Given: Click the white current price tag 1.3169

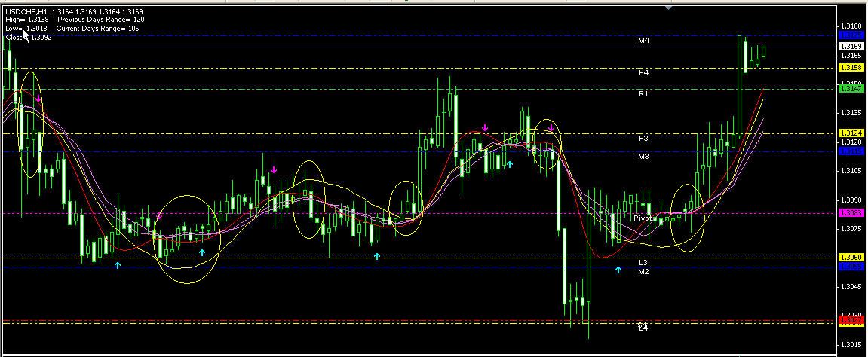Looking at the screenshot, I should [x=851, y=47].
